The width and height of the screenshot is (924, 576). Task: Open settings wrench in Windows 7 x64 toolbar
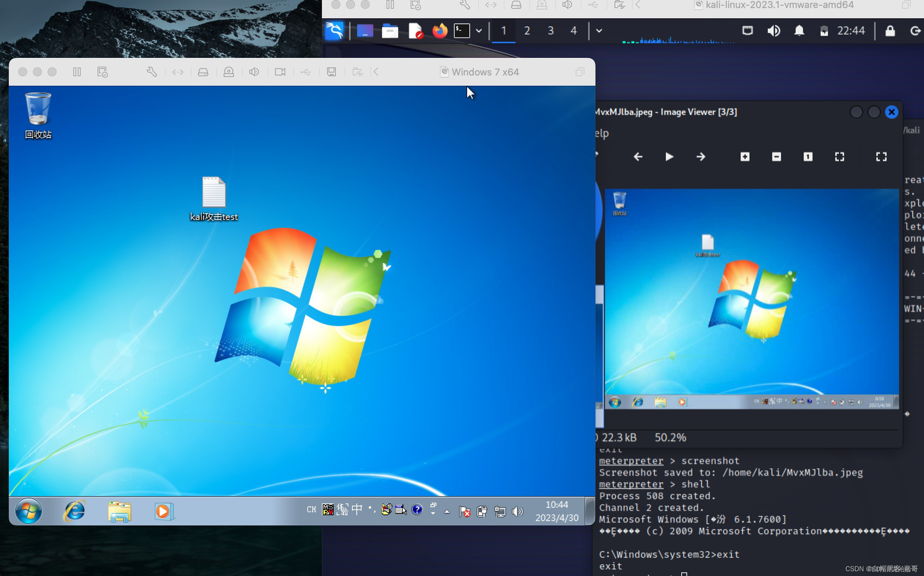[x=152, y=72]
